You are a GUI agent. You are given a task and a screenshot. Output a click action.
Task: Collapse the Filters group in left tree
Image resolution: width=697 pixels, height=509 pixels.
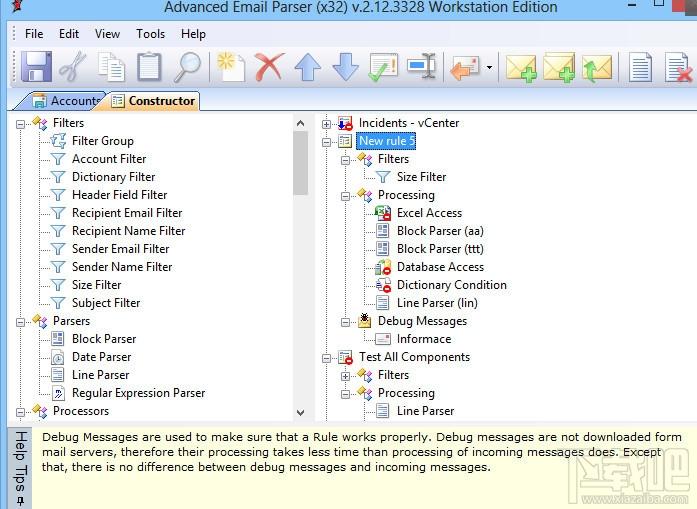[x=20, y=124]
